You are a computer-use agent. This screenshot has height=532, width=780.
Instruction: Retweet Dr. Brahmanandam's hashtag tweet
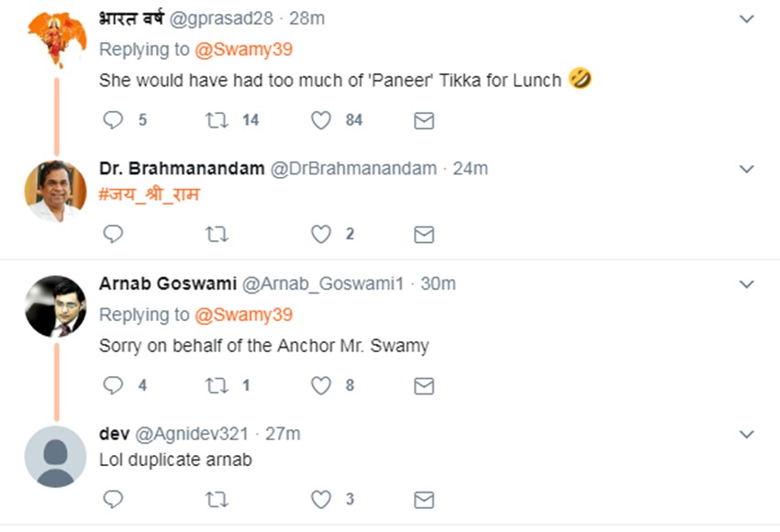pos(217,235)
